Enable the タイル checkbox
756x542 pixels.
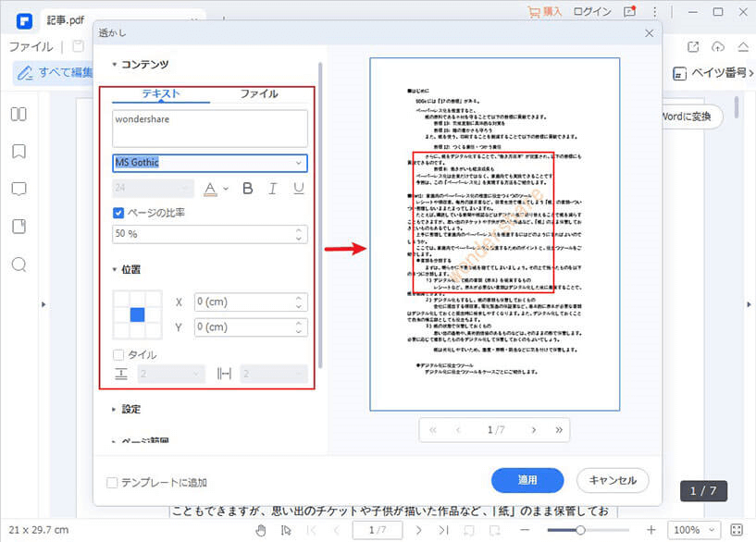(x=118, y=355)
